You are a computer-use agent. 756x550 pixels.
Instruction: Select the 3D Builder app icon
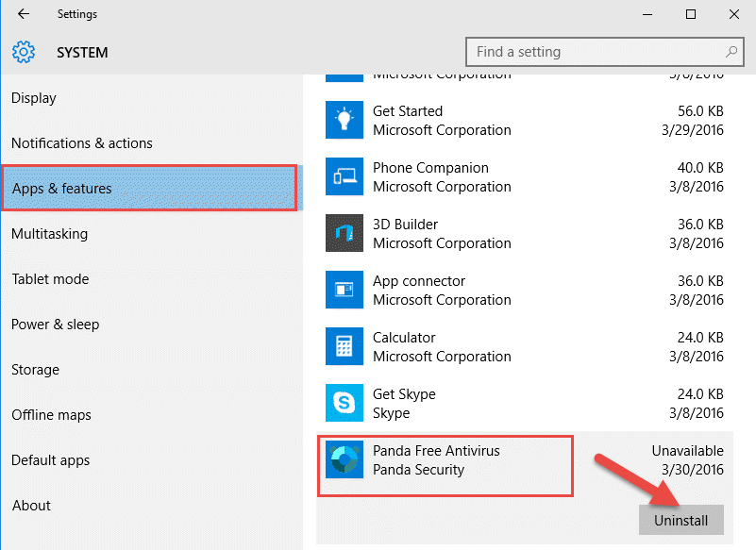click(x=344, y=233)
